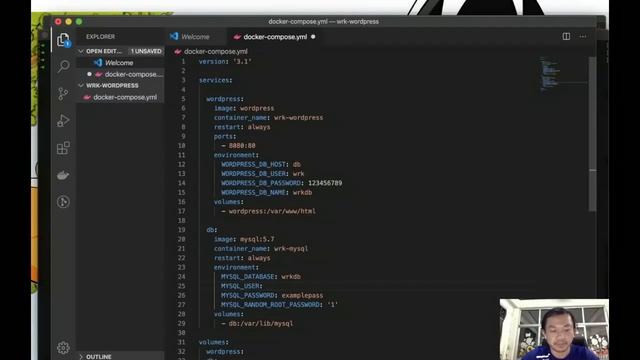
Task: Collapse the WRK-WORDPRESS folder section
Action: point(81,85)
